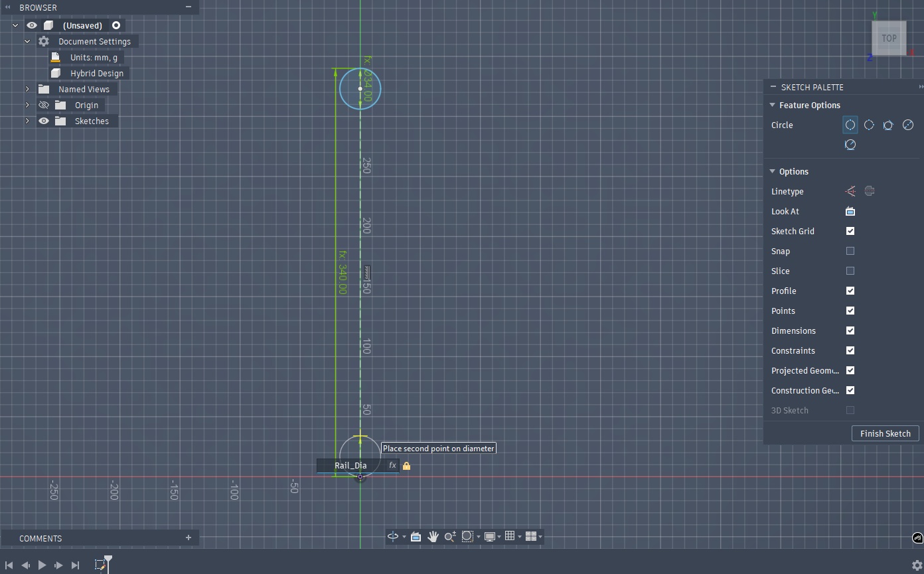Select 2-Point Circle type

[869, 125]
